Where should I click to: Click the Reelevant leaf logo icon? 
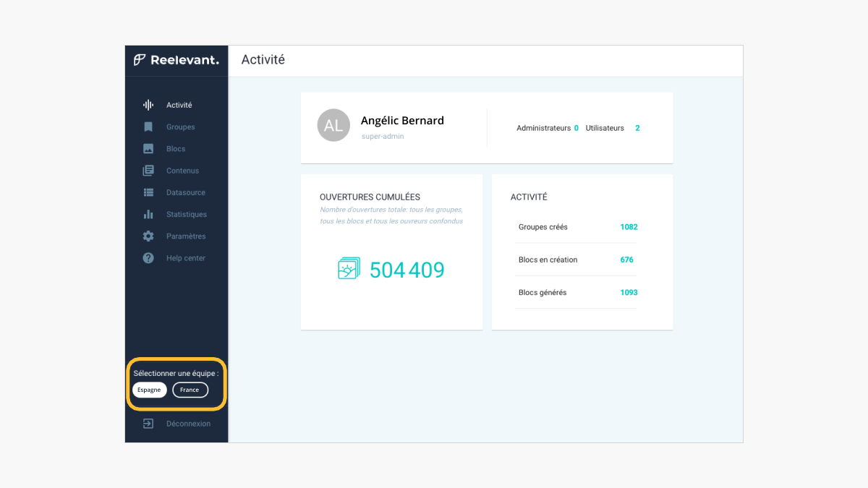click(140, 60)
